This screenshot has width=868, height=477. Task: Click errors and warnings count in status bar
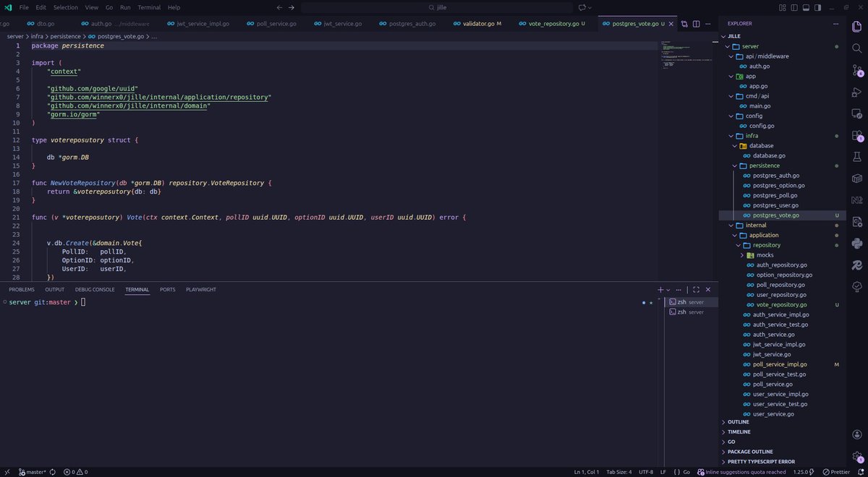(x=76, y=472)
